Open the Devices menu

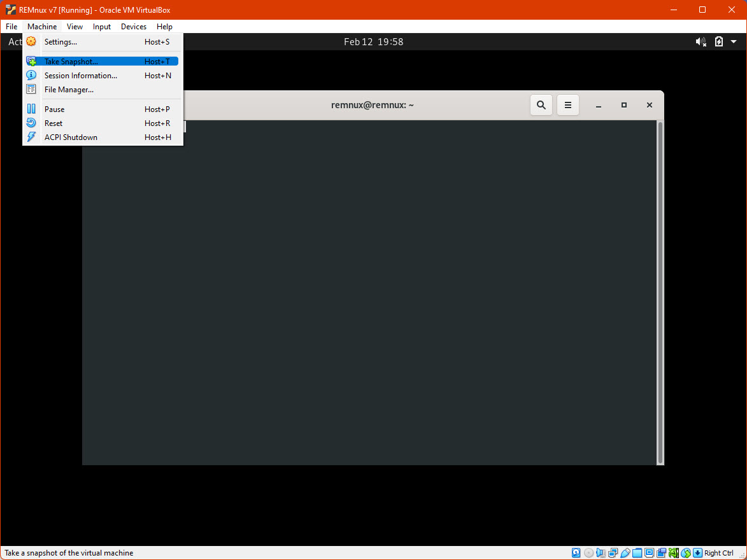133,26
